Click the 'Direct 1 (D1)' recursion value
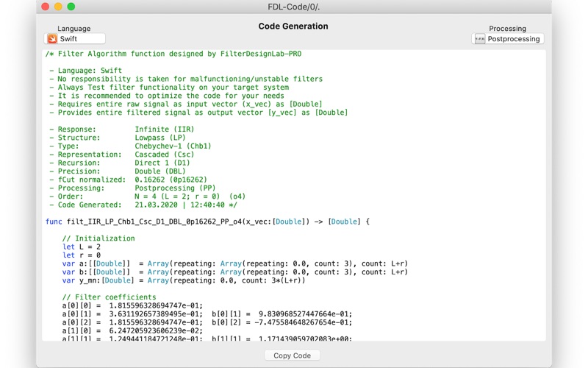Screen dimensions: 588x368 [x=162, y=163]
